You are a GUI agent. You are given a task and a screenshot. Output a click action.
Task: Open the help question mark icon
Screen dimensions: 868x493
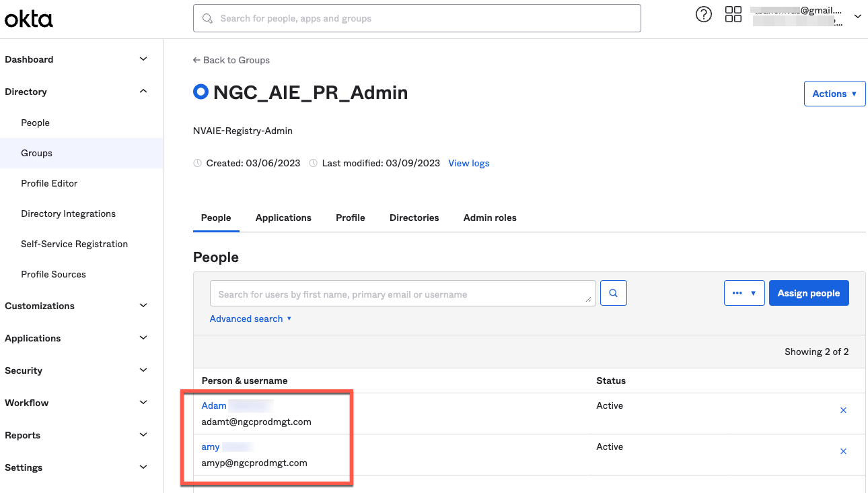coord(704,15)
